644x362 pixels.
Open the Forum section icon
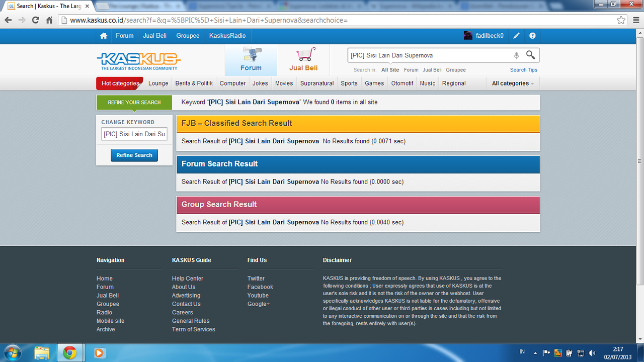point(251,59)
